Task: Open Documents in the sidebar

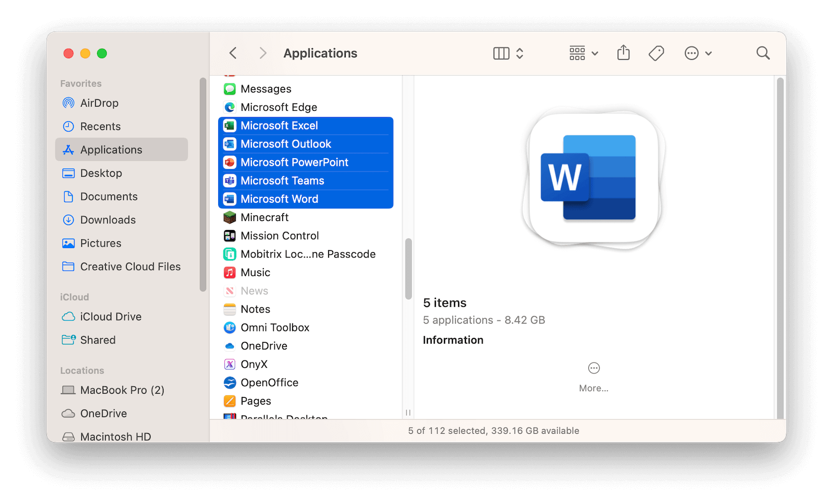Action: [x=121, y=197]
